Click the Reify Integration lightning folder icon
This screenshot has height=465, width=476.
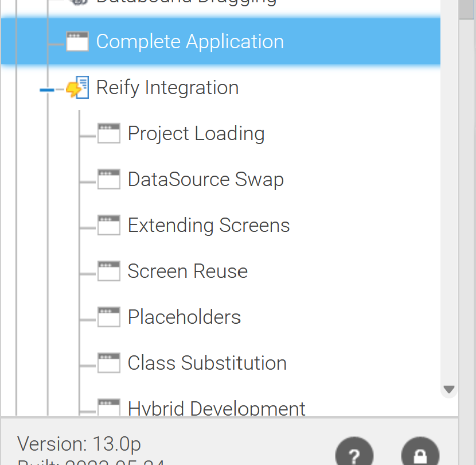click(77, 88)
